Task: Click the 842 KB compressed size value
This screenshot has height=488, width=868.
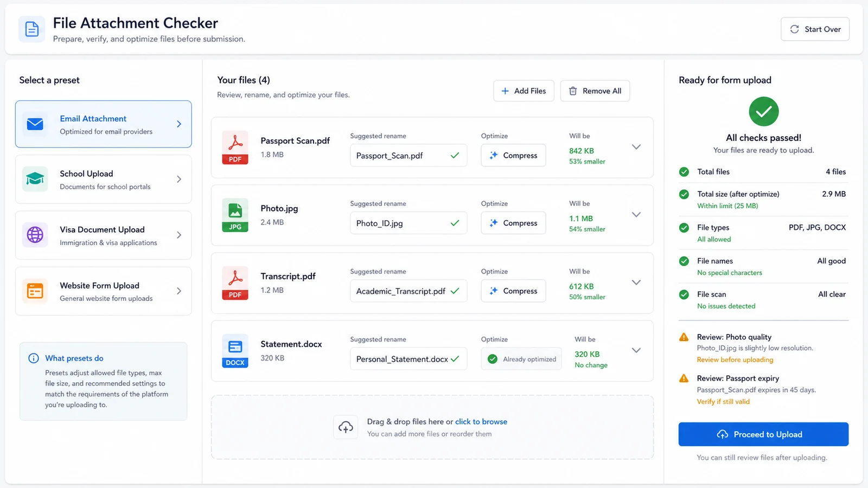Action: [582, 151]
